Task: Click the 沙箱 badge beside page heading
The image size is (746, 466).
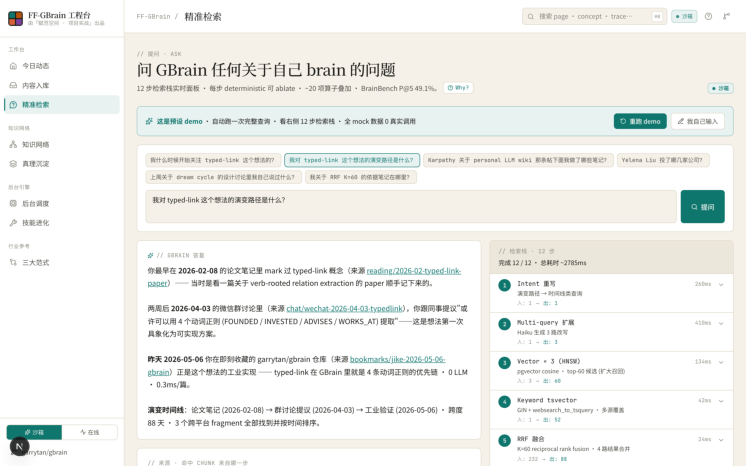Action: click(x=720, y=89)
